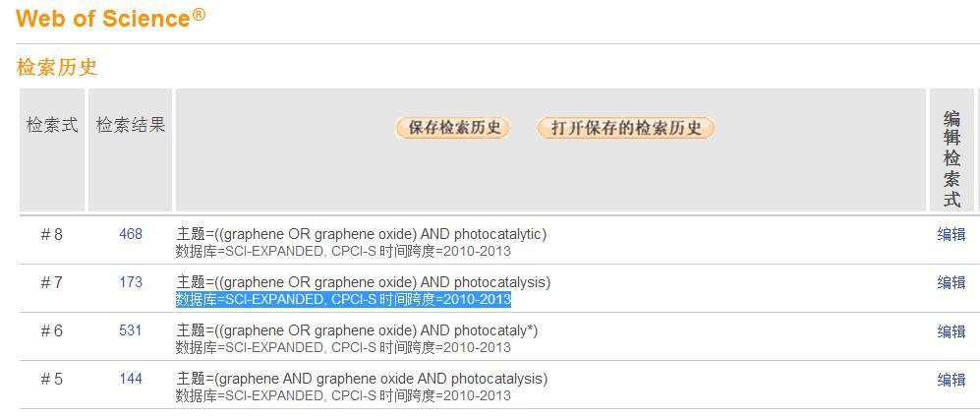Click the query text ending in photocatalytic
980x418 pixels.
(x=361, y=234)
